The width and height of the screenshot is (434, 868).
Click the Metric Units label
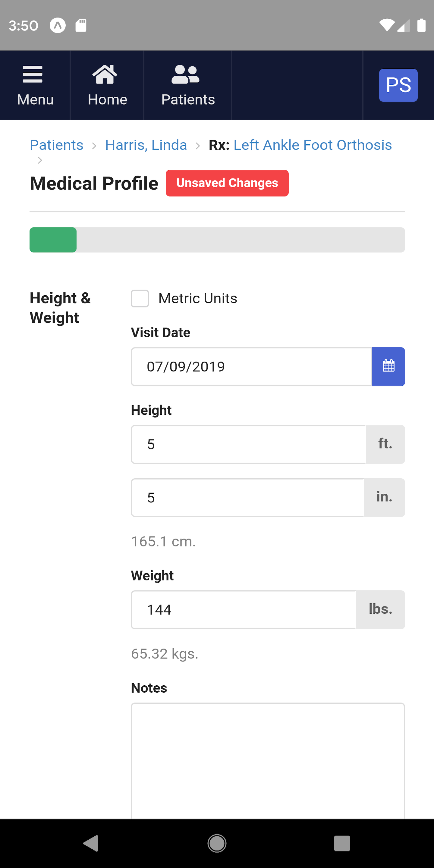(198, 299)
